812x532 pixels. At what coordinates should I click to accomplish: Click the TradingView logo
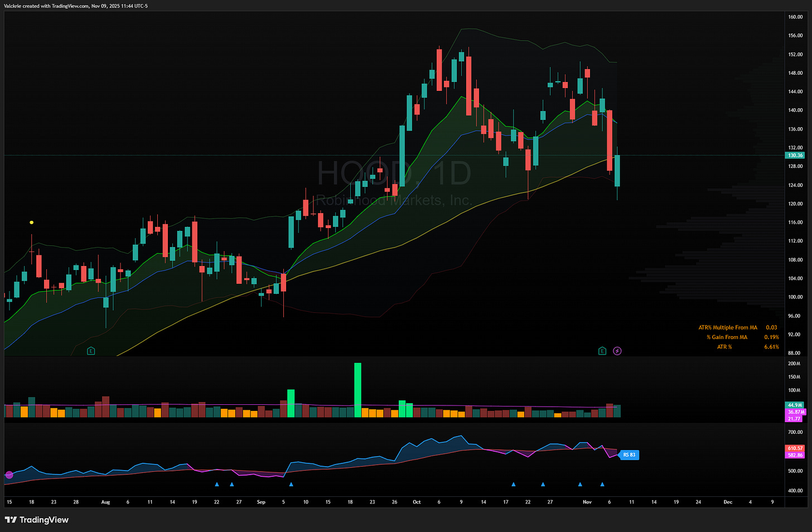[37, 520]
